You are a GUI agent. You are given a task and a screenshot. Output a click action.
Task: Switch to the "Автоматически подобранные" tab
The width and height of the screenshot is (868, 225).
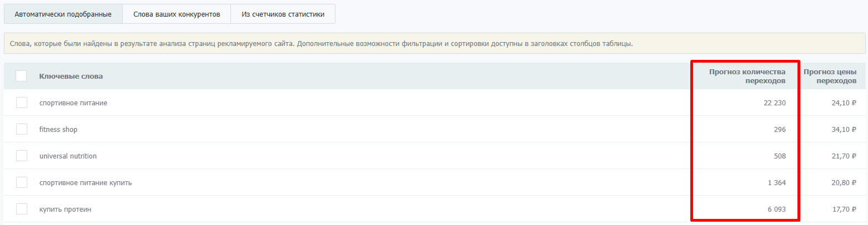[x=63, y=14]
